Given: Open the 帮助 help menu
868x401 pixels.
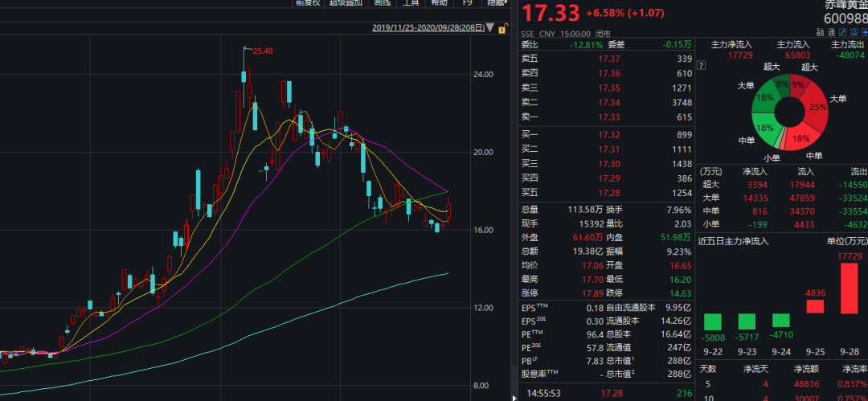Looking at the screenshot, I should point(439,2).
